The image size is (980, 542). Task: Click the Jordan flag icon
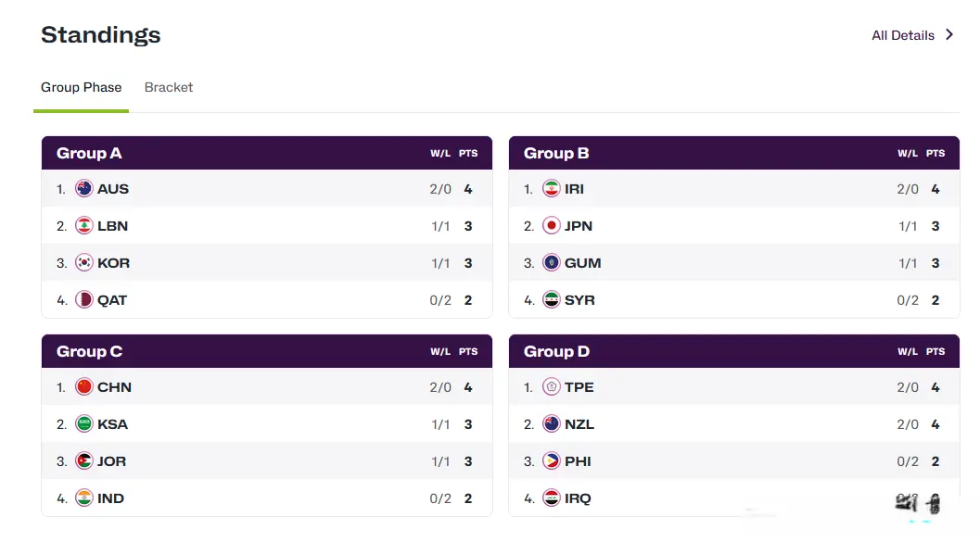84,461
